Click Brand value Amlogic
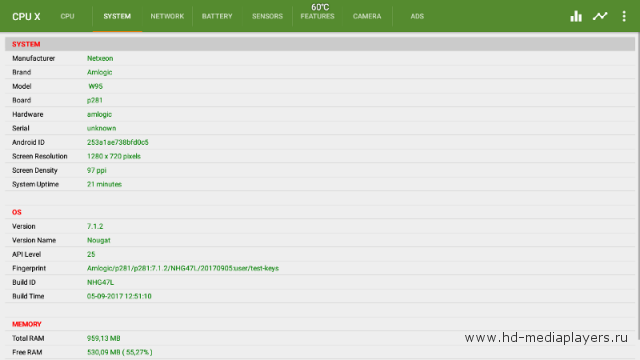This screenshot has height=360, width=640. (100, 72)
